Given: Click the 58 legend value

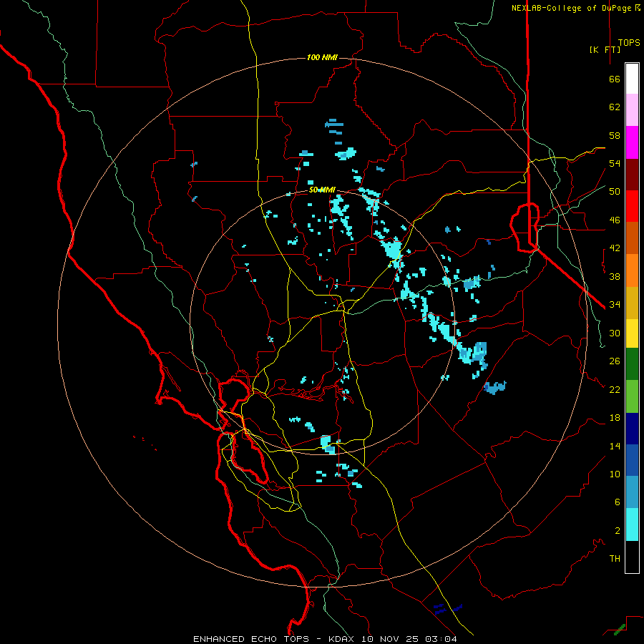Looking at the screenshot, I should (x=615, y=135).
